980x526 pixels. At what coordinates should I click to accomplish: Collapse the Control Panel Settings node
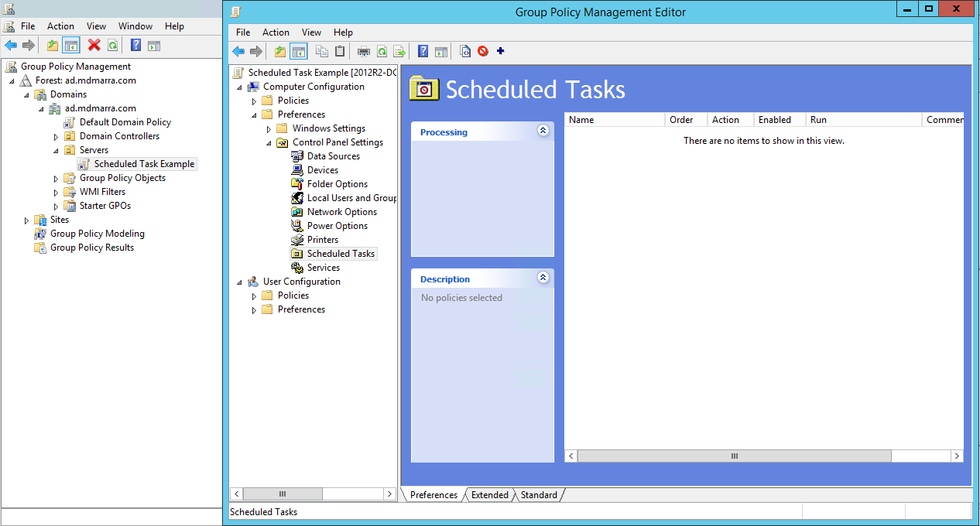pyautogui.click(x=269, y=143)
